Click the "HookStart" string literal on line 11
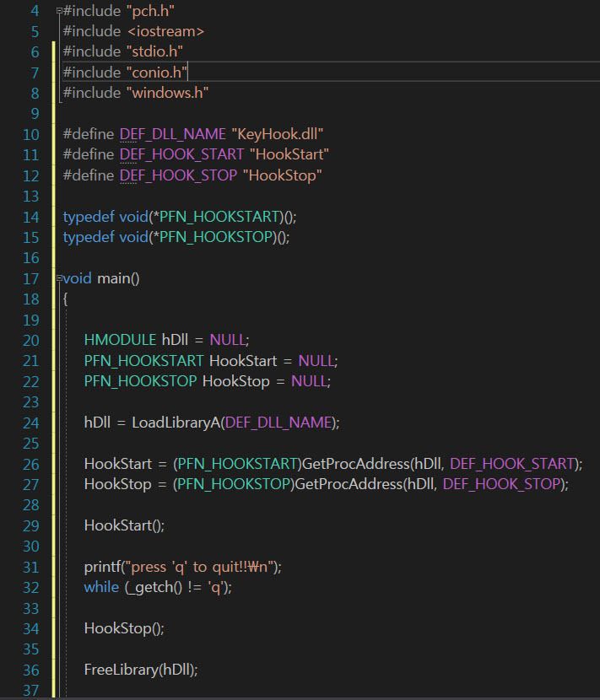Screen dimensions: 600x700 pyautogui.click(x=289, y=154)
